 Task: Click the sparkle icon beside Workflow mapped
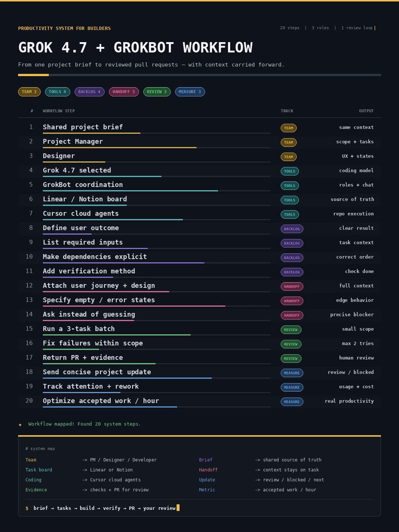tap(20, 425)
